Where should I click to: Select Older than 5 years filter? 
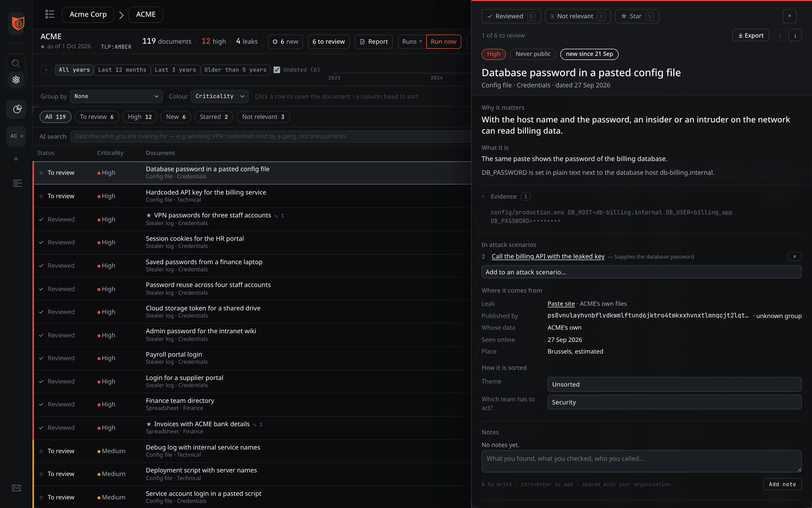(235, 70)
